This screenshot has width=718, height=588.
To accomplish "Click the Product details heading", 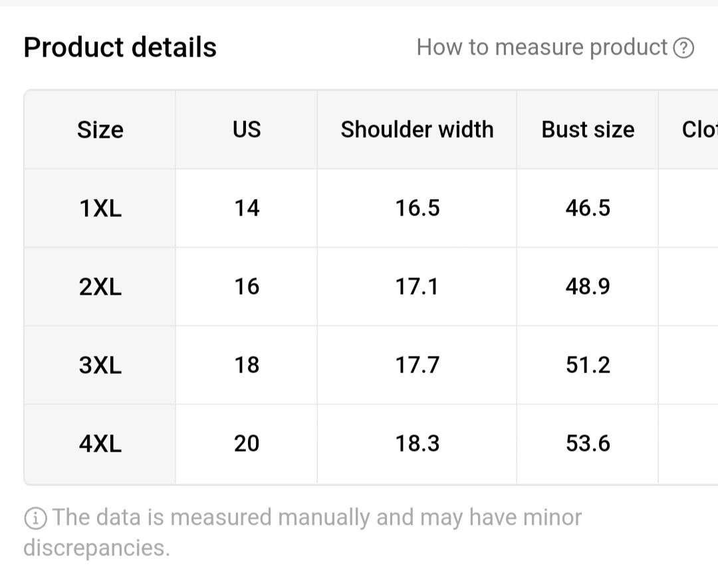I will (120, 47).
